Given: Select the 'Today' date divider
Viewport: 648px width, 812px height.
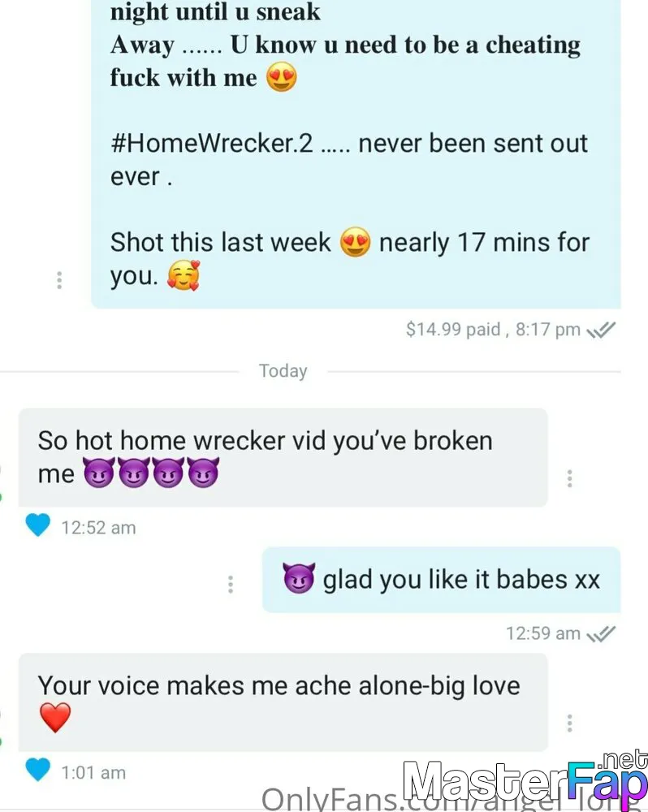Looking at the screenshot, I should 283,371.
